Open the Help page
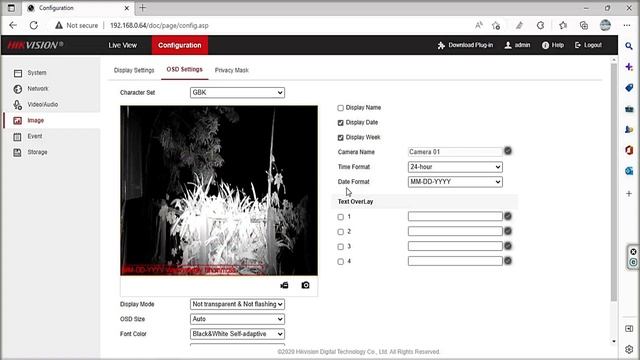The height and width of the screenshot is (360, 640). click(553, 45)
